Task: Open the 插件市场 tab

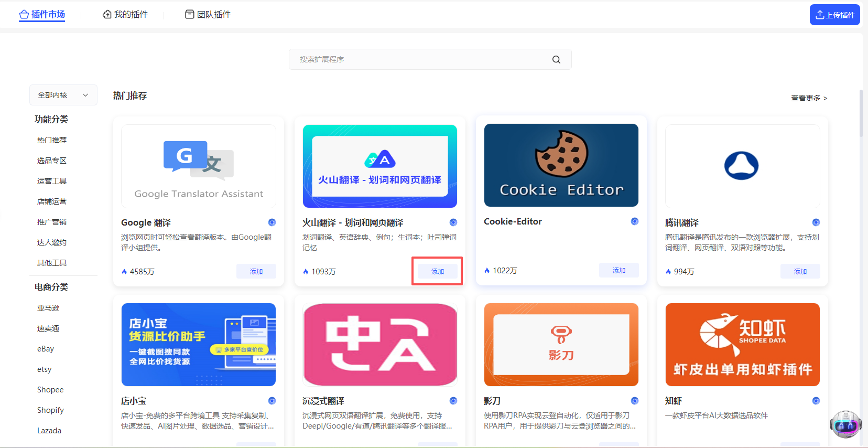Action: (42, 14)
